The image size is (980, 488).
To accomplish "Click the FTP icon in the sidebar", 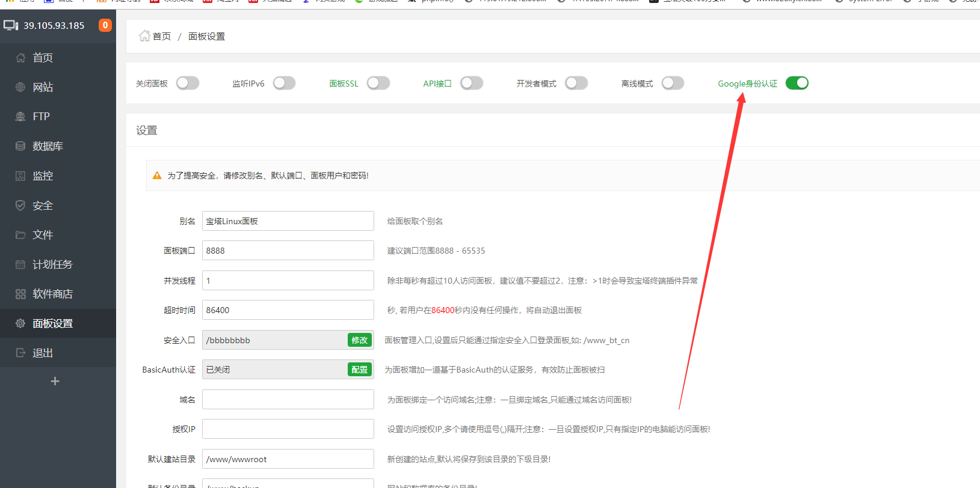I will point(20,117).
